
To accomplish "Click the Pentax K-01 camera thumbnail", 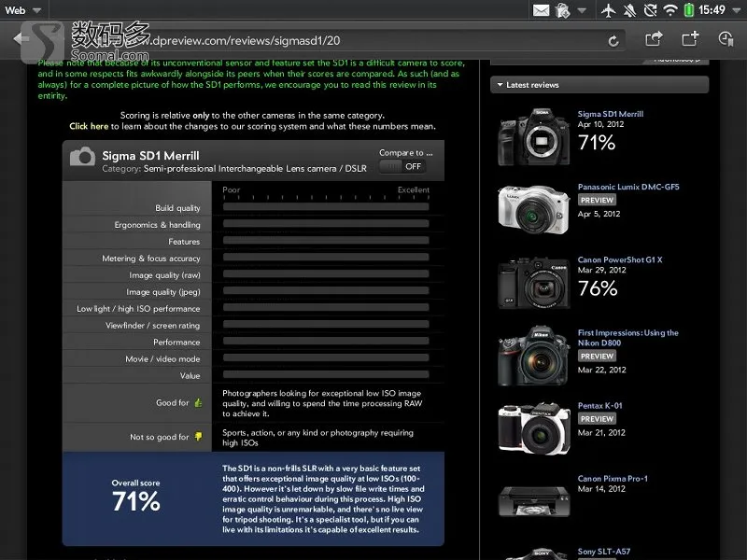I will 533,428.
